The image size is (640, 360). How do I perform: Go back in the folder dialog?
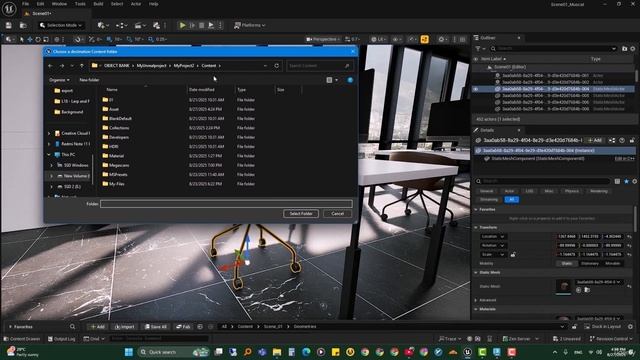(x=51, y=66)
